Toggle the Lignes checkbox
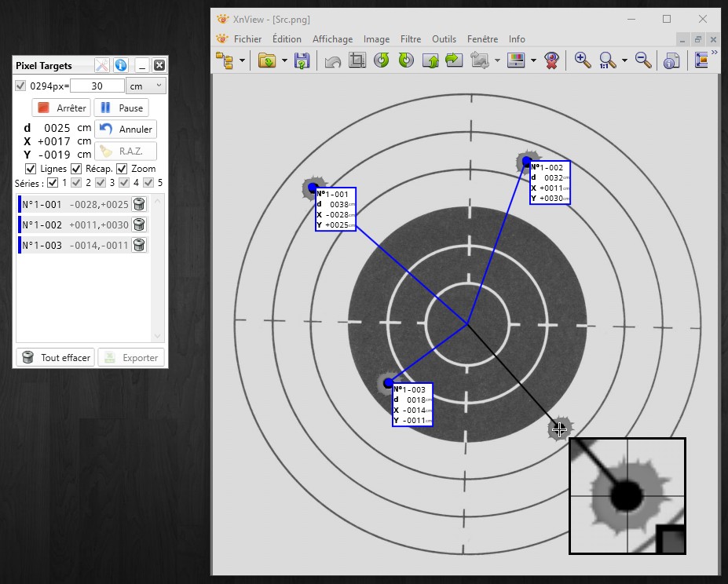 pos(30,169)
